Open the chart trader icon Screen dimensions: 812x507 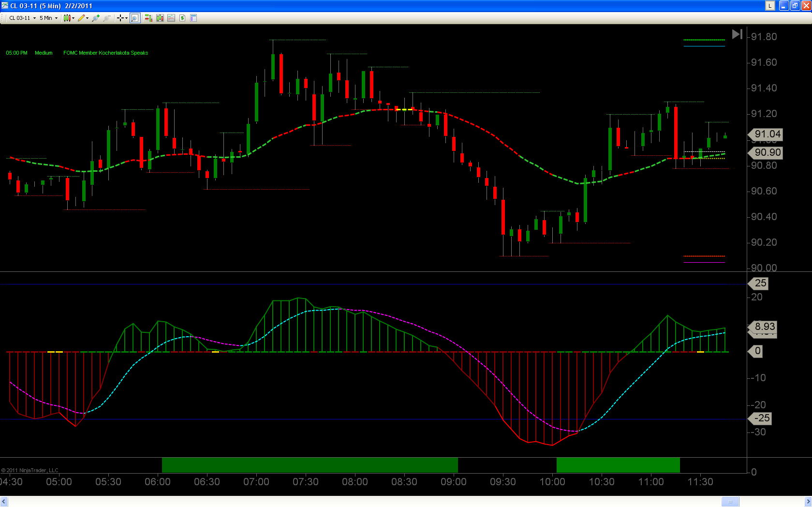tap(148, 18)
